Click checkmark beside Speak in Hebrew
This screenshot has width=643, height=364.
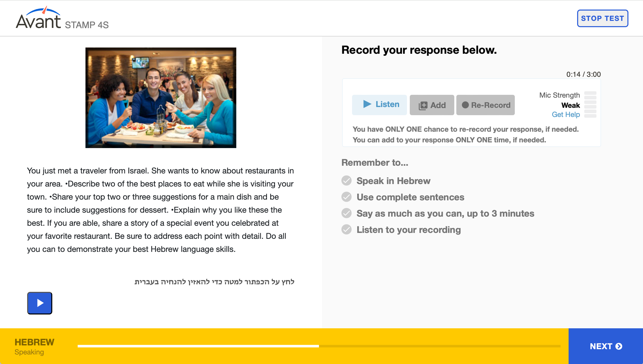coord(346,180)
